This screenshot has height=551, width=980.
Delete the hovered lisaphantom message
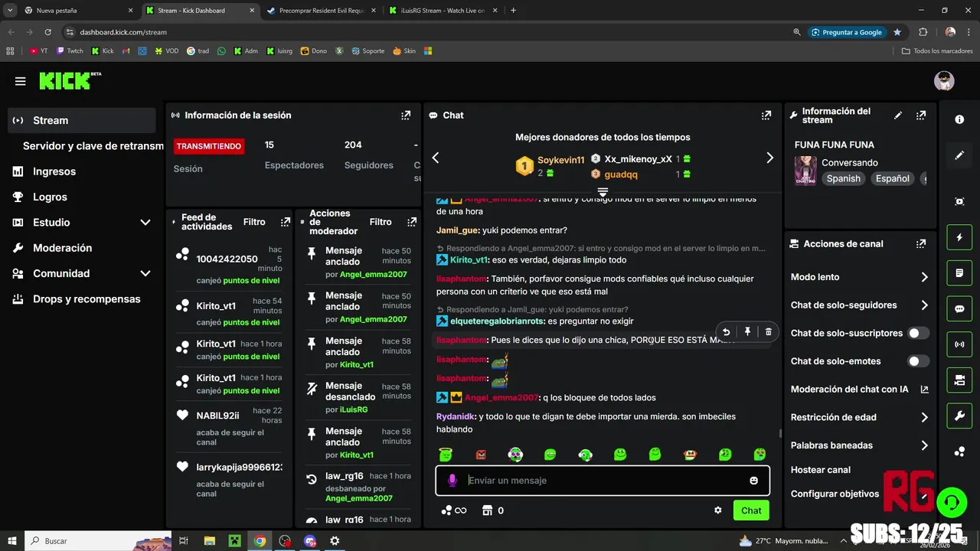coord(769,332)
